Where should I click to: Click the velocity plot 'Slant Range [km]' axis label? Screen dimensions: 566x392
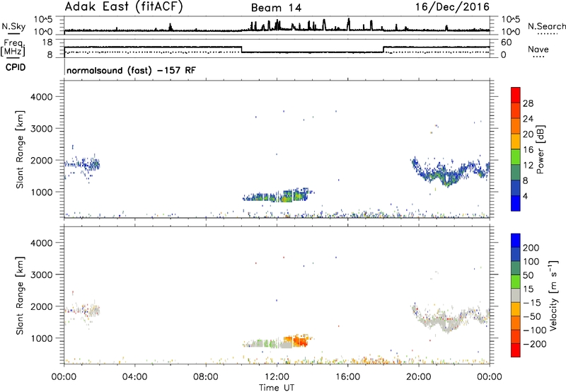point(20,296)
